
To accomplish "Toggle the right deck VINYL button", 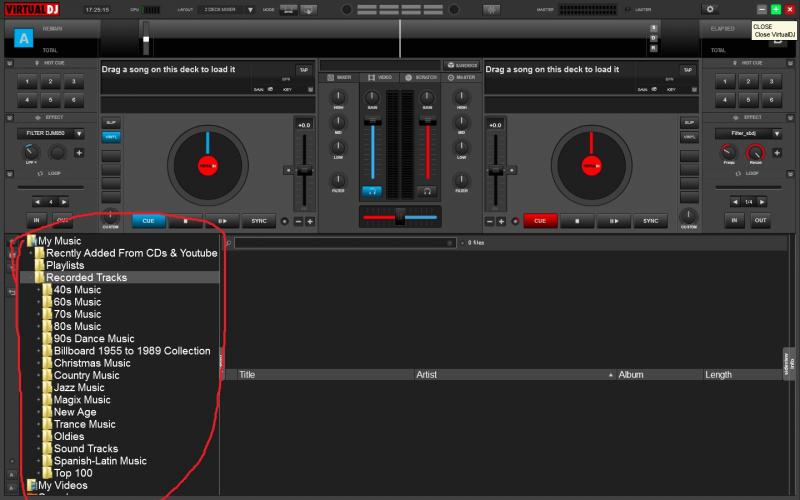I will [x=689, y=137].
